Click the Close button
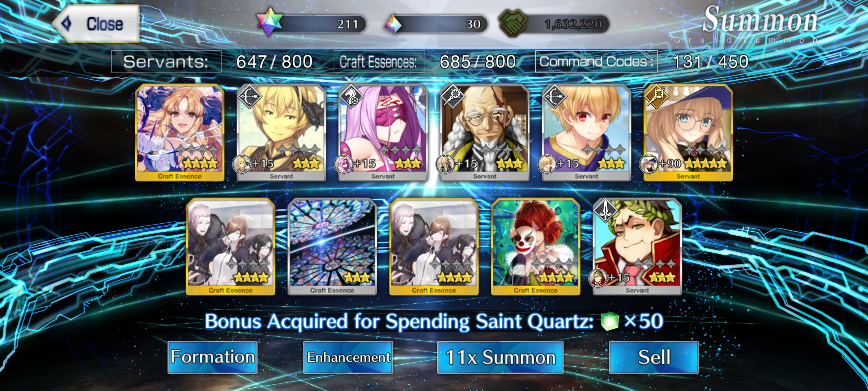 point(96,24)
